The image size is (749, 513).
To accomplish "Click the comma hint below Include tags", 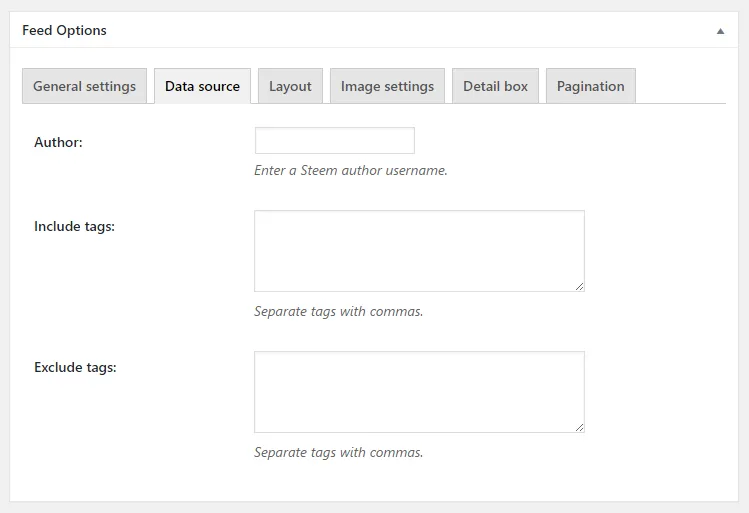I will click(x=339, y=311).
